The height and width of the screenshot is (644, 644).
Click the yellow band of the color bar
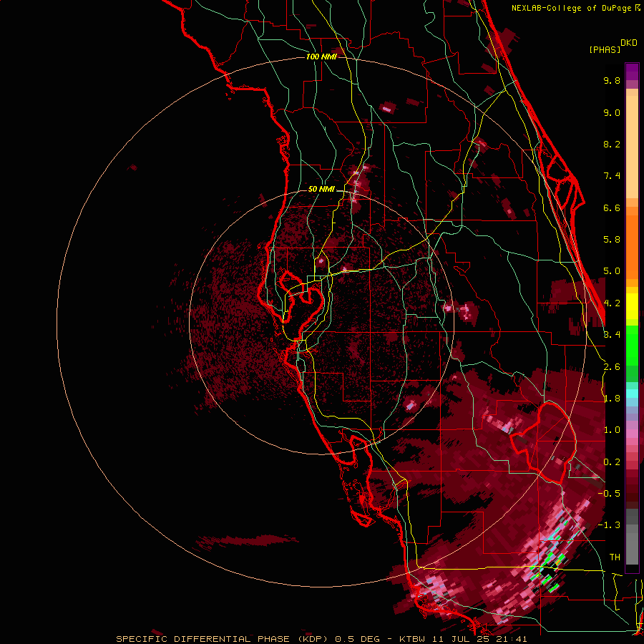pyautogui.click(x=632, y=306)
